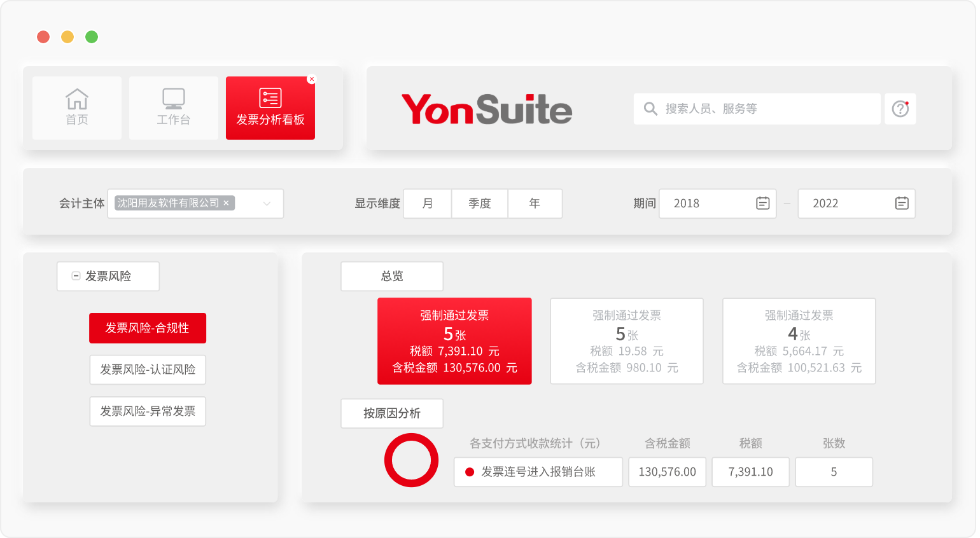Select the 发票风险-异常发票 menu item
980x538 pixels.
[x=148, y=411]
